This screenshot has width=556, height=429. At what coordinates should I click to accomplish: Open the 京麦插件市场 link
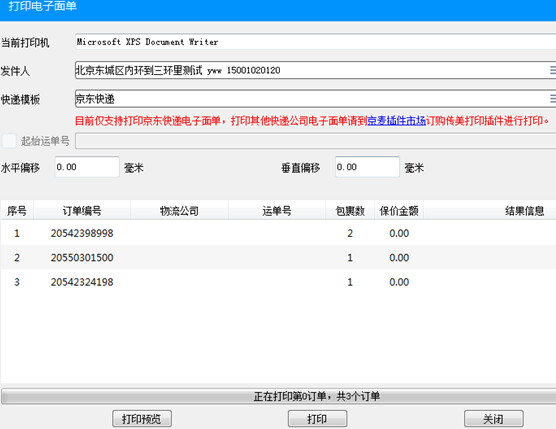396,121
